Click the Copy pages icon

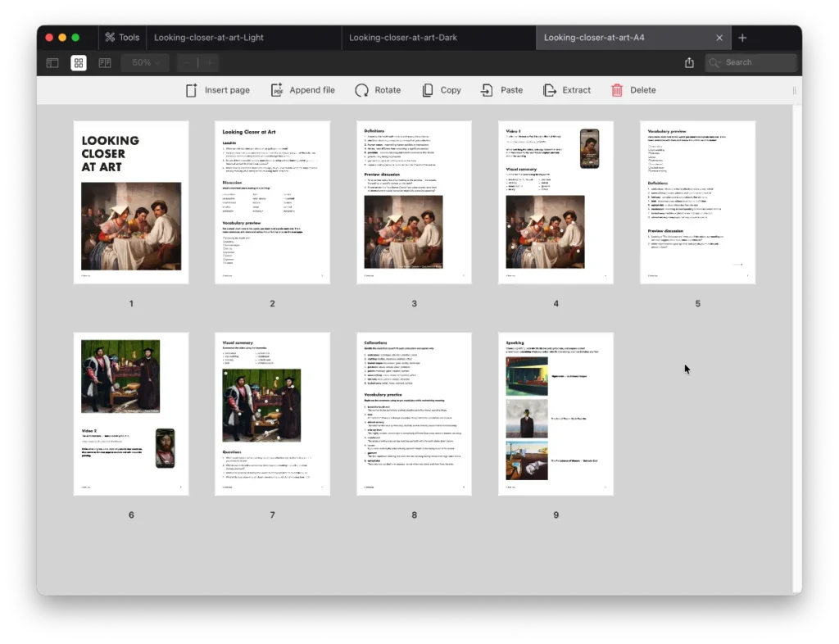[x=428, y=90]
